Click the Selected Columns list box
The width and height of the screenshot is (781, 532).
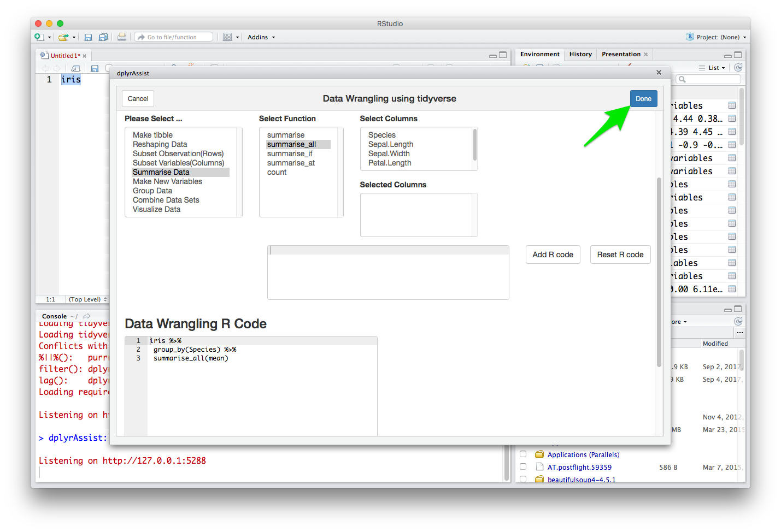[x=419, y=215]
